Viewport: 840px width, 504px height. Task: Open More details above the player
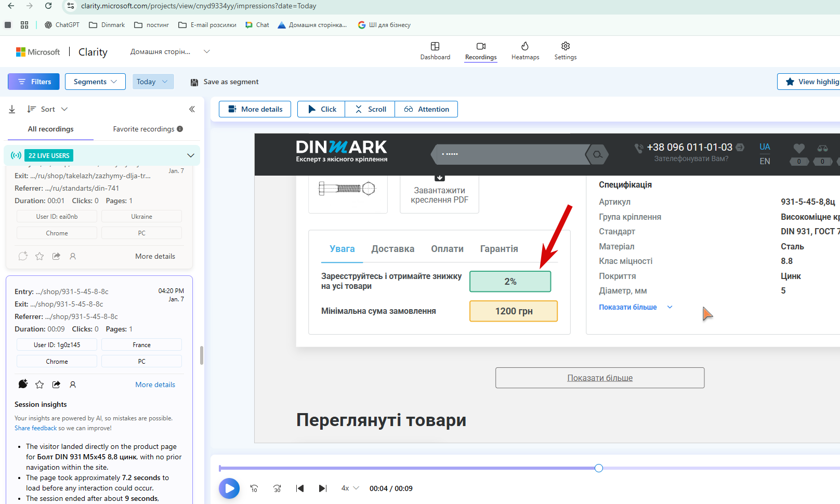coord(255,109)
